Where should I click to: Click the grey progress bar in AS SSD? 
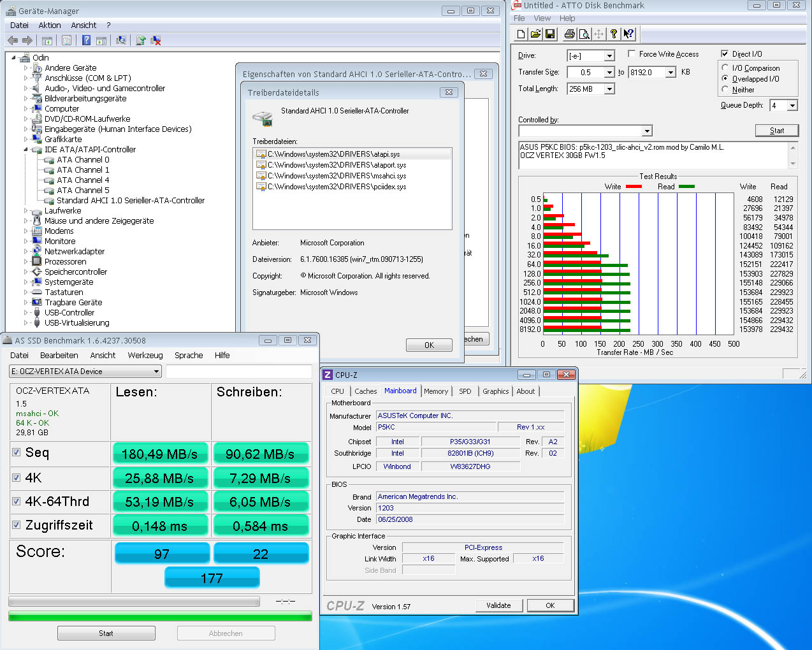coord(134,601)
